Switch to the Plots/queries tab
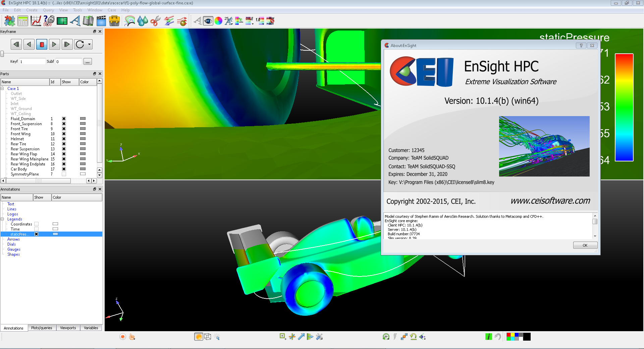Viewport: 644px width, 349px height. point(42,328)
